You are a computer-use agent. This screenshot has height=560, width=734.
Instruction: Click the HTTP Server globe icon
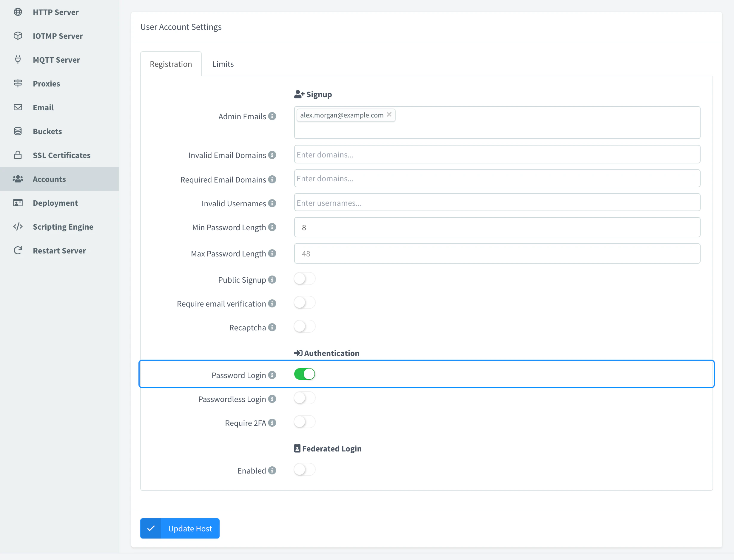18,12
